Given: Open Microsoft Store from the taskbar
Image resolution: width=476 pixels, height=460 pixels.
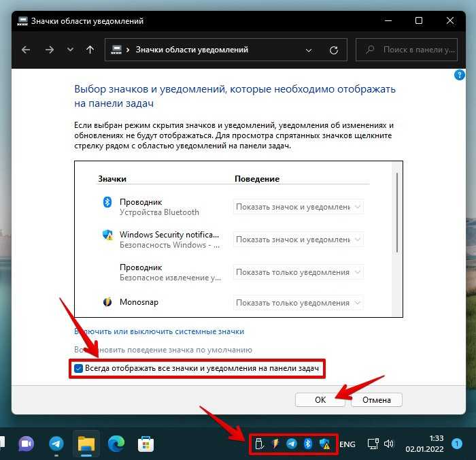Looking at the screenshot, I should (x=146, y=444).
